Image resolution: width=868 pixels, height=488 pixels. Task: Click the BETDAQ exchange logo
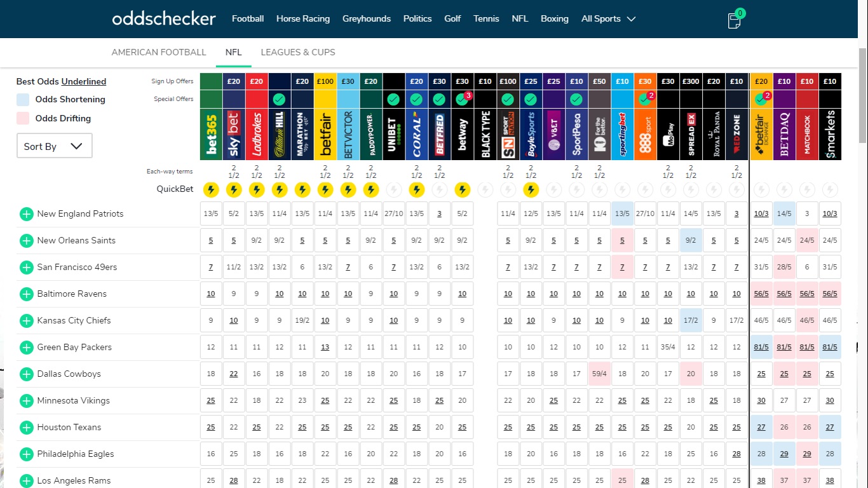point(784,135)
